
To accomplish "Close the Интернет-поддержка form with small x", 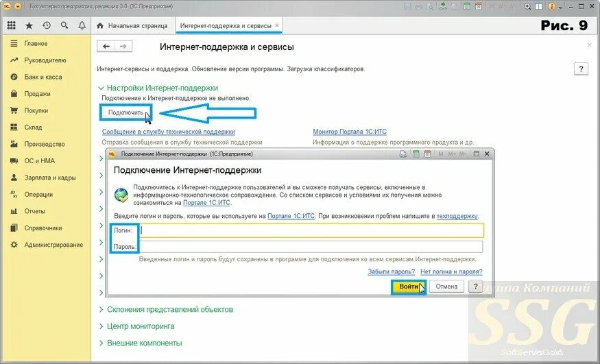I will tap(589, 45).
